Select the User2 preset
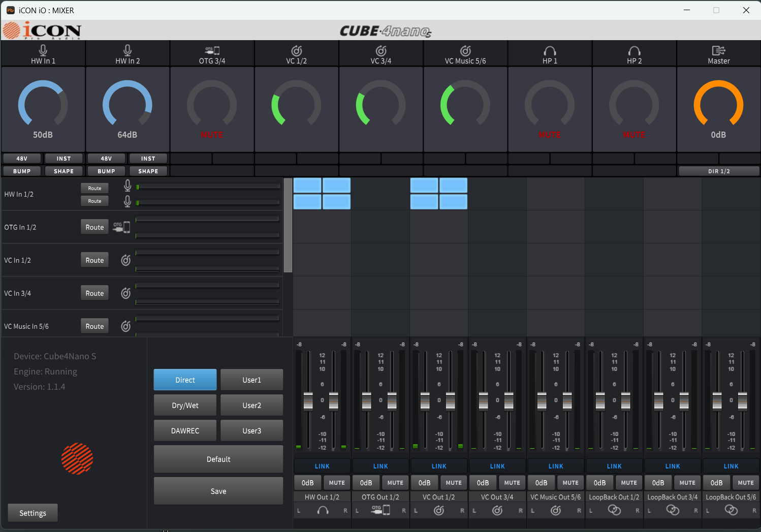 coord(251,405)
